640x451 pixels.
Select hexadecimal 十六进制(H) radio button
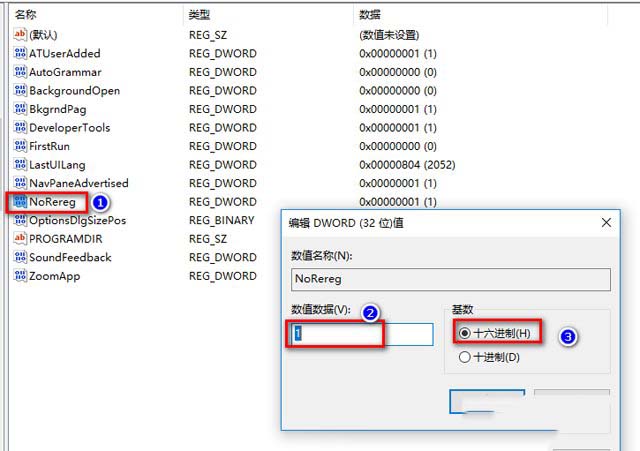[464, 333]
